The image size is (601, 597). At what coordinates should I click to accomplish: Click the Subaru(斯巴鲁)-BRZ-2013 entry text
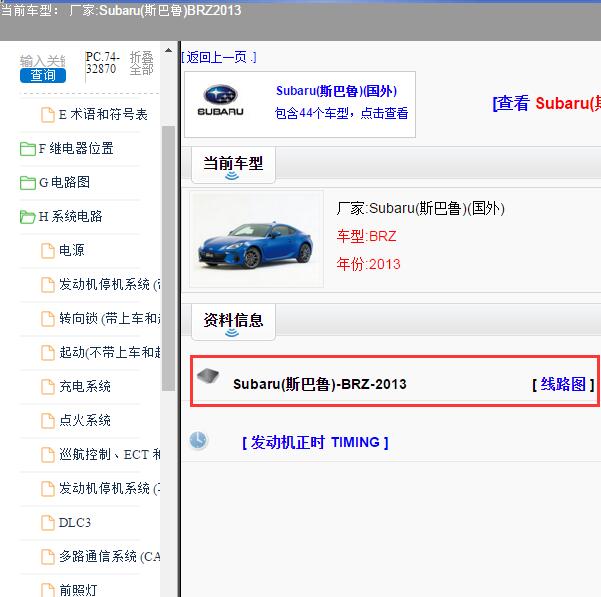pyautogui.click(x=320, y=384)
